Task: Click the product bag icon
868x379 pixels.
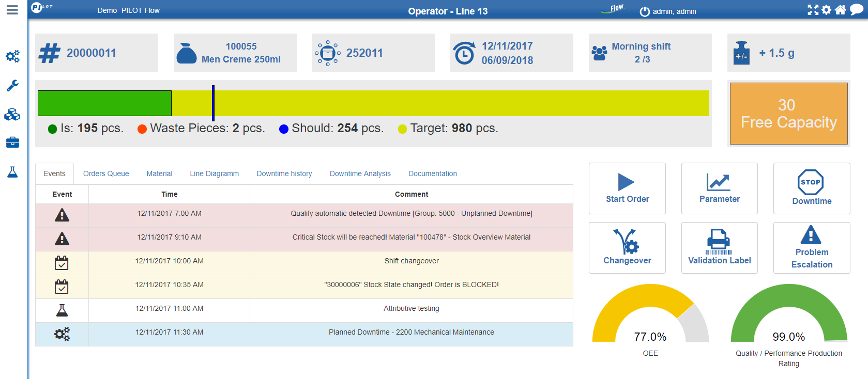Action: click(187, 53)
